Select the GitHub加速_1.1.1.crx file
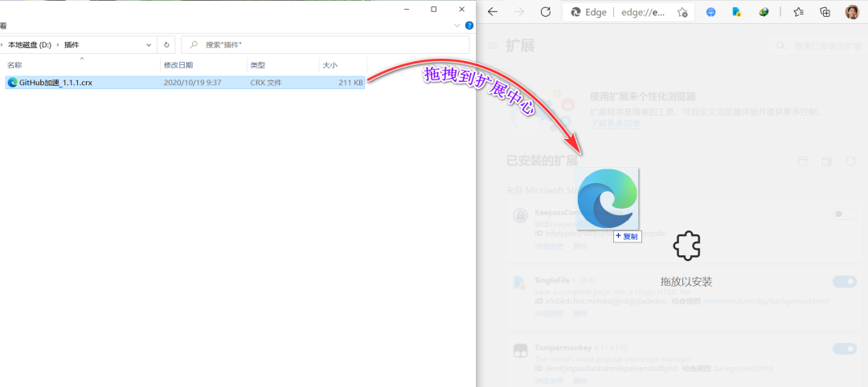Screen dimensions: 868x387 tap(185, 83)
